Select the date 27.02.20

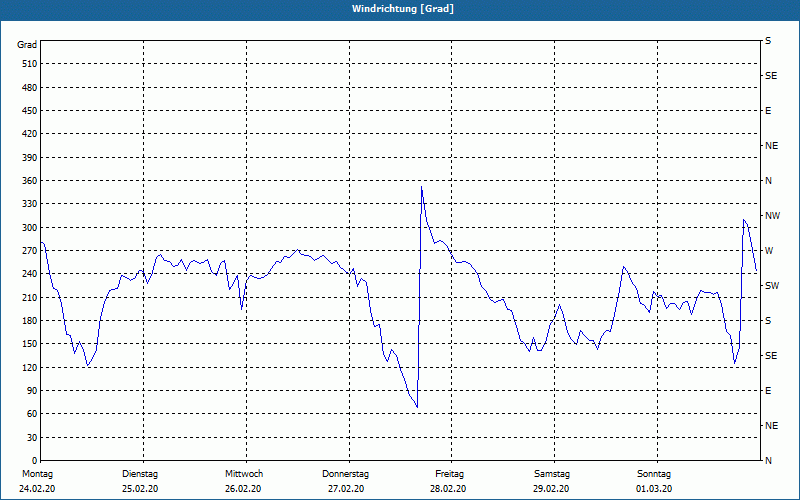point(346,489)
